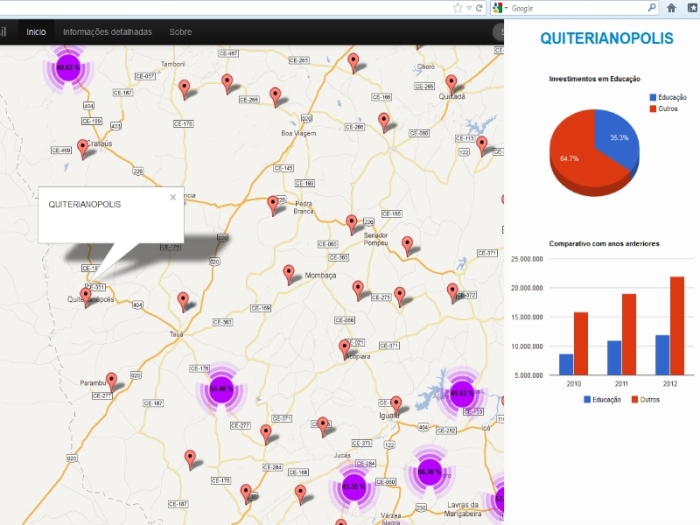
Task: Close the QUITERIANOPOLIS info popup
Action: click(173, 197)
